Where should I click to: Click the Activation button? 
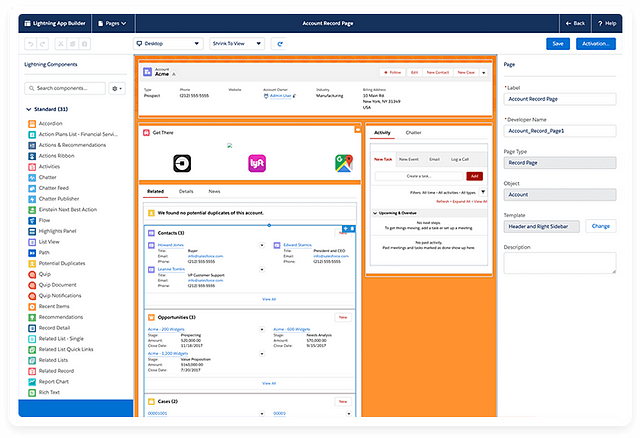[596, 44]
